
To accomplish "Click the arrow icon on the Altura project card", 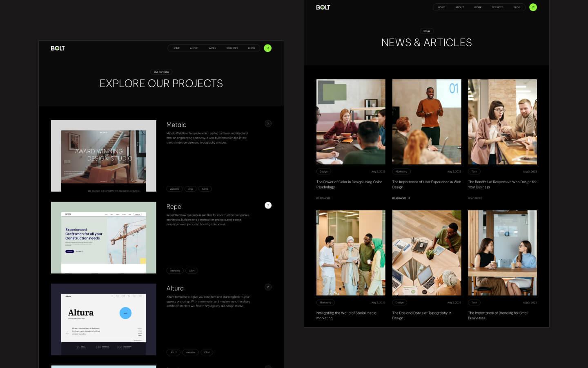I will (x=268, y=287).
